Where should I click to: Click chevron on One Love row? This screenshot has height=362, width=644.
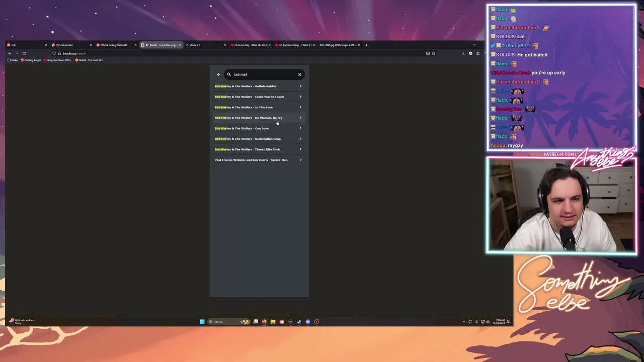[x=300, y=128]
